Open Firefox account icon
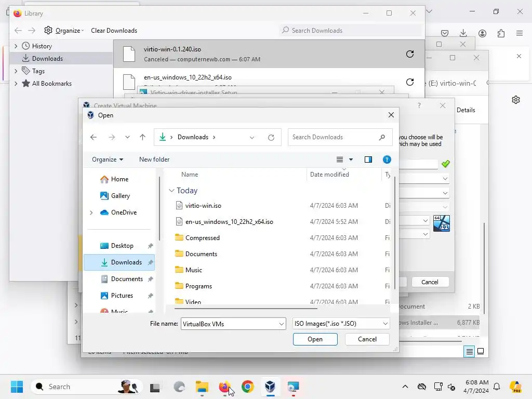This screenshot has width=532, height=399. click(482, 33)
